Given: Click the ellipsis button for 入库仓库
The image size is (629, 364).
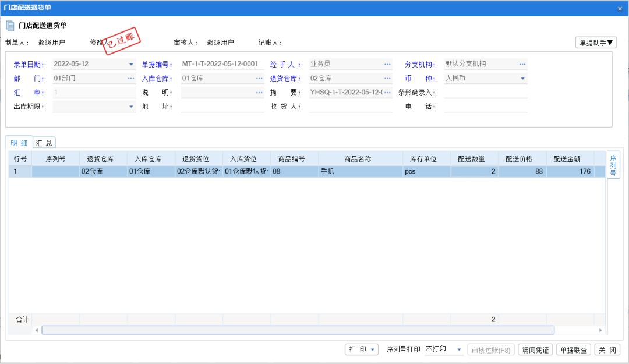Looking at the screenshot, I should click(259, 78).
